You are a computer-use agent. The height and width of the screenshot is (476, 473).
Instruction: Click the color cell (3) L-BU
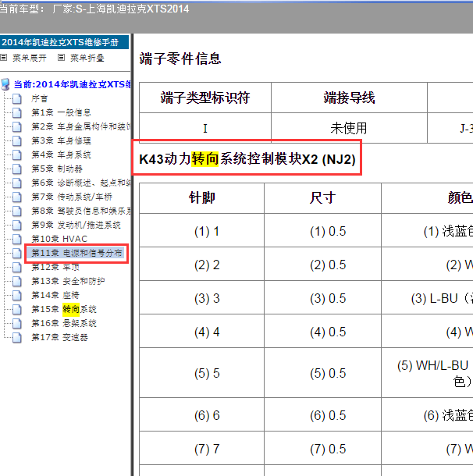pyautogui.click(x=427, y=298)
